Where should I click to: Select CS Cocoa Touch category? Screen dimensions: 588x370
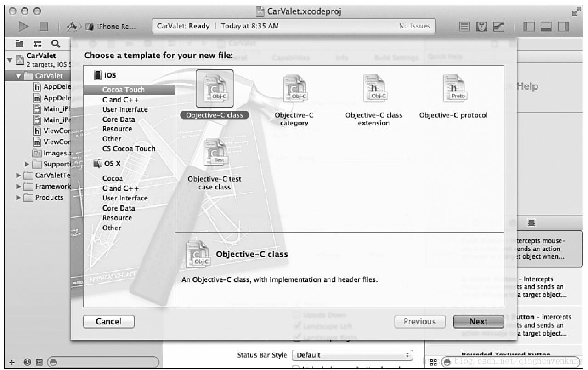(x=129, y=148)
